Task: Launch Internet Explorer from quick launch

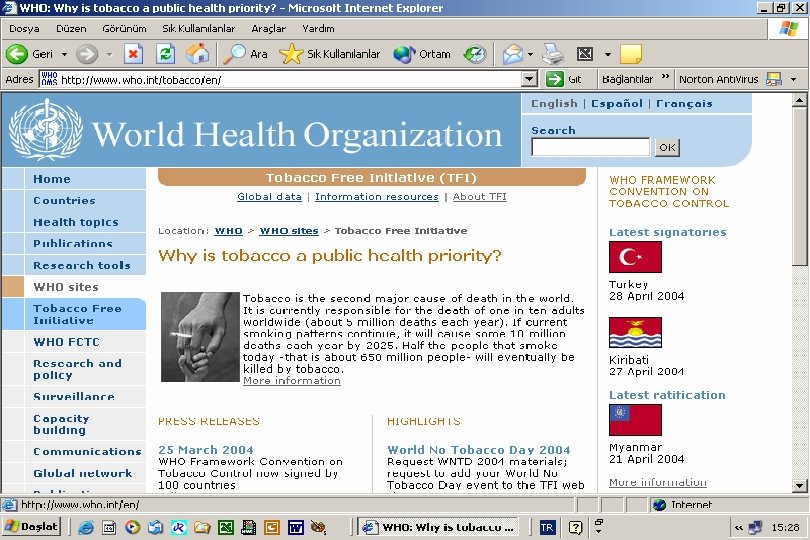Action: (x=86, y=528)
